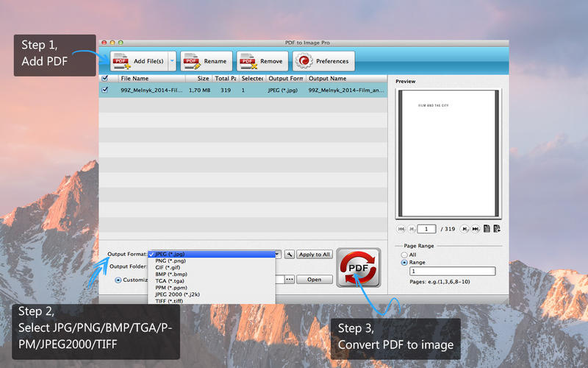Go to previous page in preview
The width and height of the screenshot is (588, 368).
(412, 229)
